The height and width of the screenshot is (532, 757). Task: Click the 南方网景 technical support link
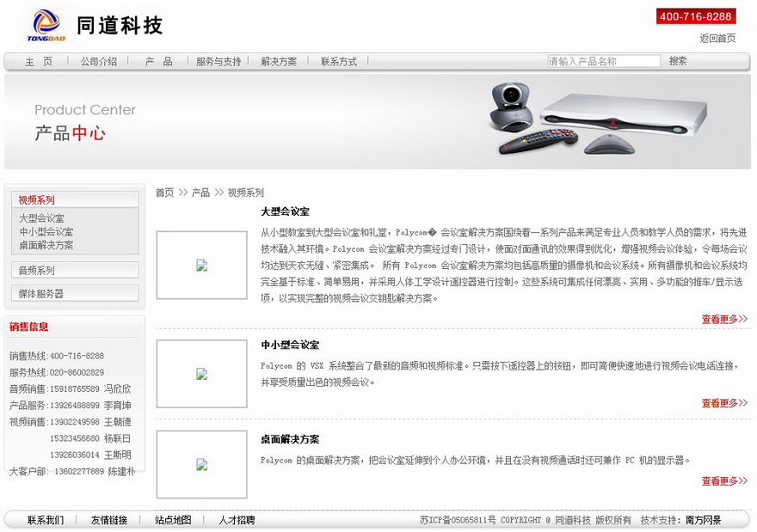[704, 521]
